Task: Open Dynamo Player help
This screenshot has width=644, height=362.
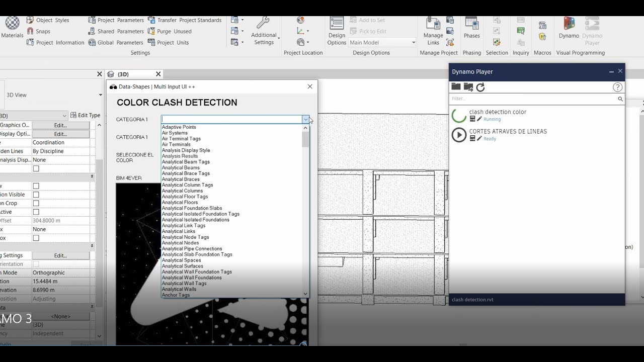Action: [x=617, y=87]
